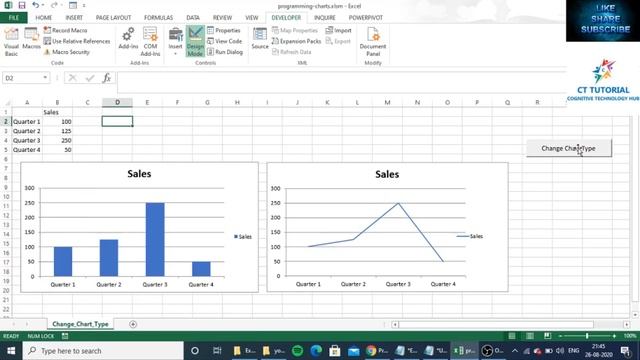The image size is (640, 360).
Task: Click the horizontal scrollbar
Action: (496, 324)
